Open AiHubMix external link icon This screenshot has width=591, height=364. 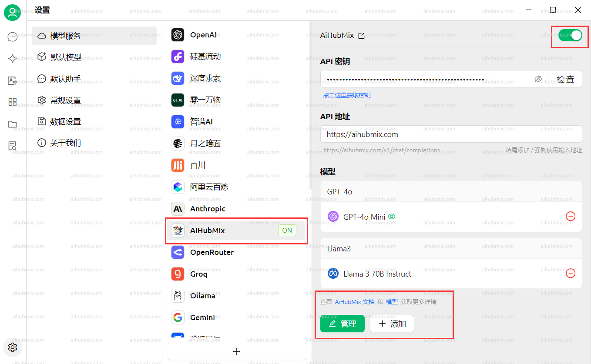click(361, 36)
